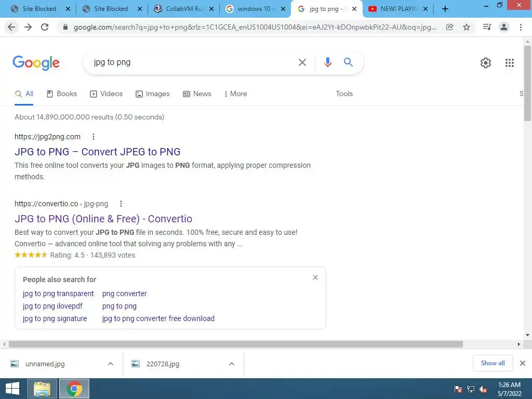Image resolution: width=532 pixels, height=399 pixels.
Task: Close the first Site Blocked tab
Action: (68, 9)
